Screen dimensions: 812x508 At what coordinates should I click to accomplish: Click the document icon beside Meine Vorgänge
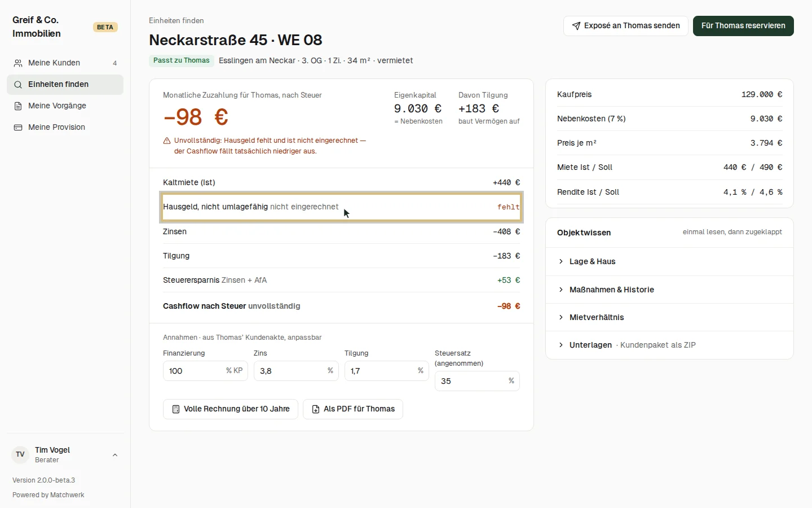[x=18, y=106]
